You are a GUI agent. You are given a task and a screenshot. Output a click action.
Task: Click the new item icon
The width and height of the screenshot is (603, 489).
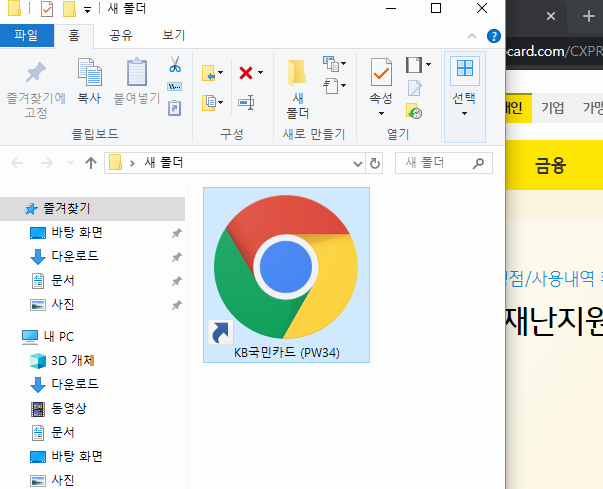coord(331,63)
